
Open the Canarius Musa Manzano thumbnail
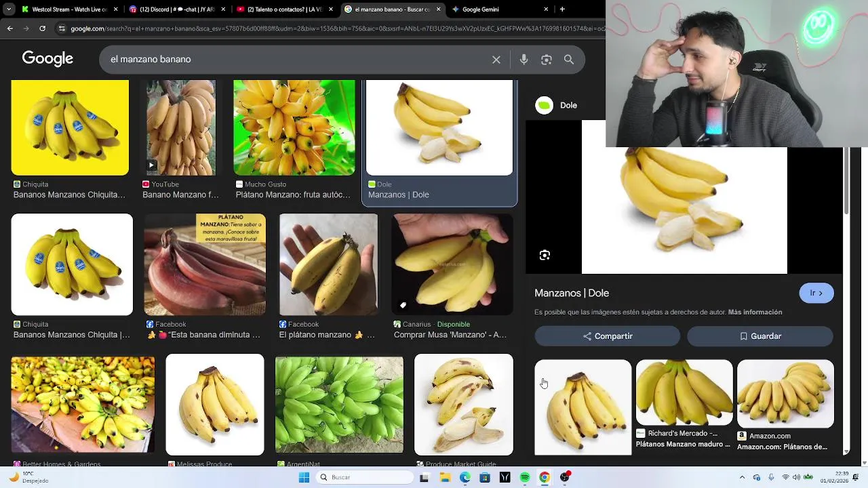(x=453, y=264)
